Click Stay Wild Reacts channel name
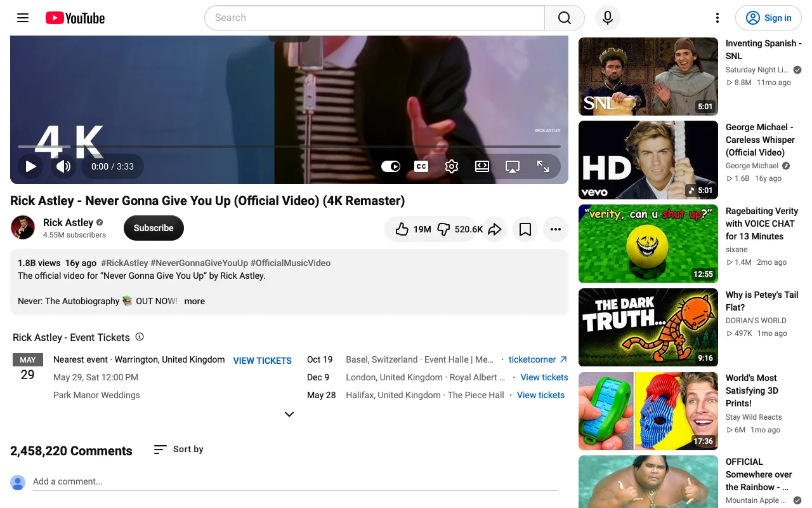 point(754,417)
